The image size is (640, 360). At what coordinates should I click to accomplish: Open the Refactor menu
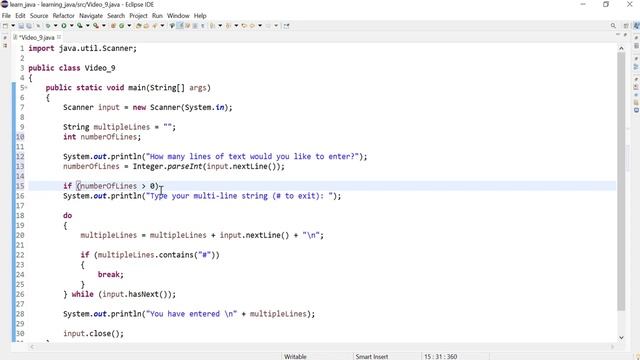click(x=64, y=16)
